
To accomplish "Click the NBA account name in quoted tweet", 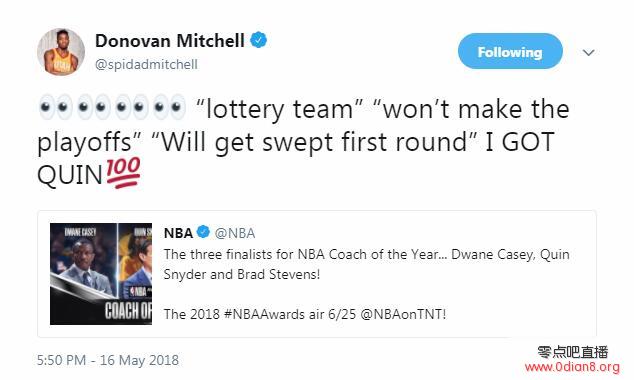I will coord(178,233).
